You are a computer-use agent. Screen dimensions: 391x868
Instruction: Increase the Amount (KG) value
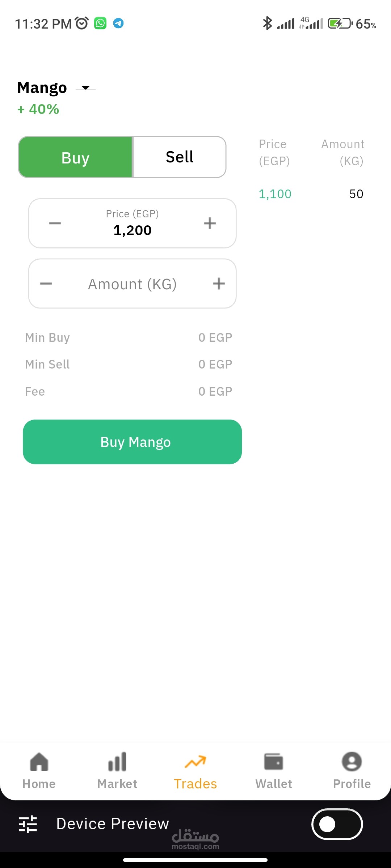[219, 284]
